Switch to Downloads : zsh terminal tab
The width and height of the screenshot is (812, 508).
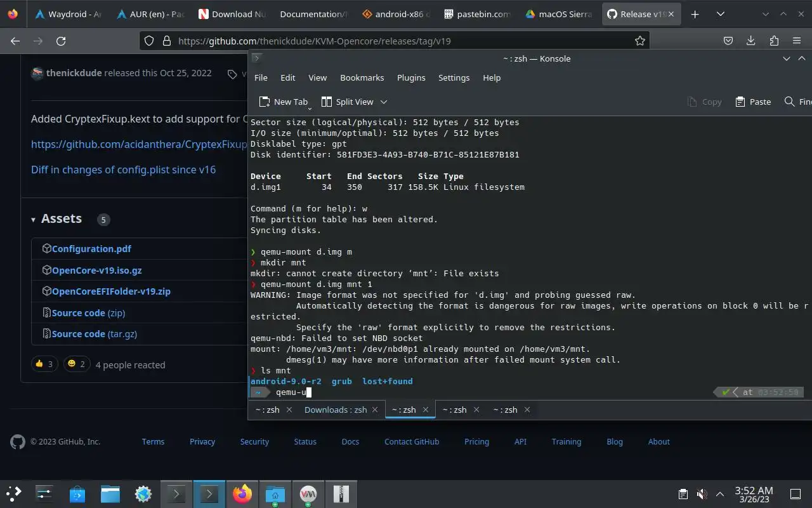(x=336, y=410)
